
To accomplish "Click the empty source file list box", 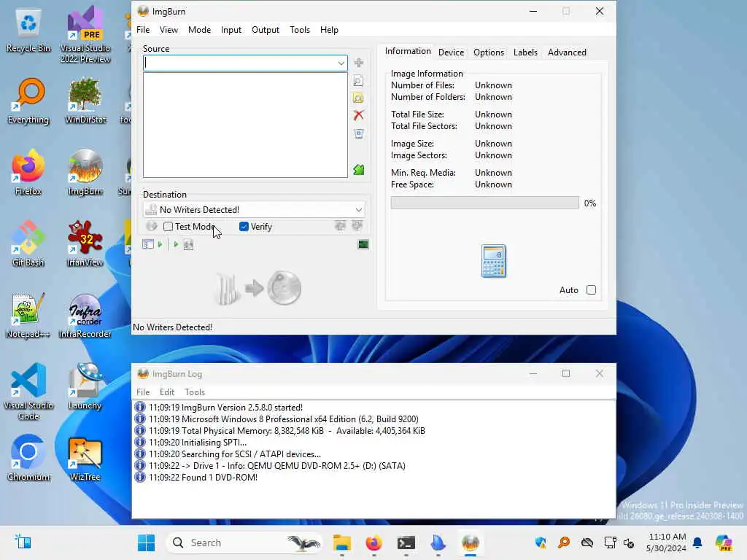I will coord(245,125).
